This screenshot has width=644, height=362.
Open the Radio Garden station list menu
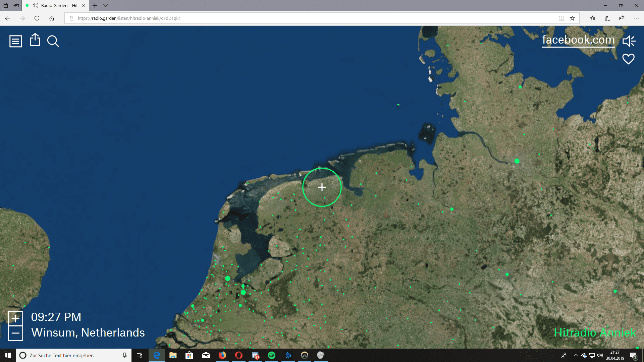tap(15, 41)
